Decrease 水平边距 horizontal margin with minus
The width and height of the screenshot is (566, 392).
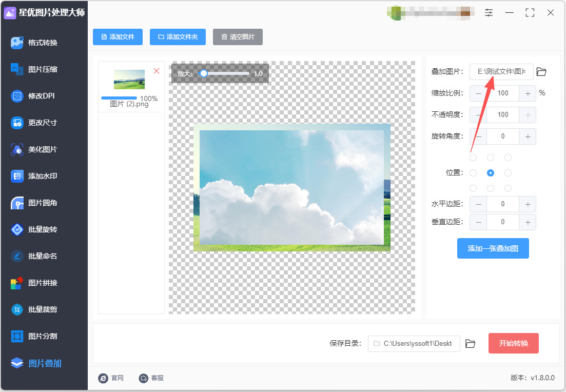pyautogui.click(x=478, y=204)
